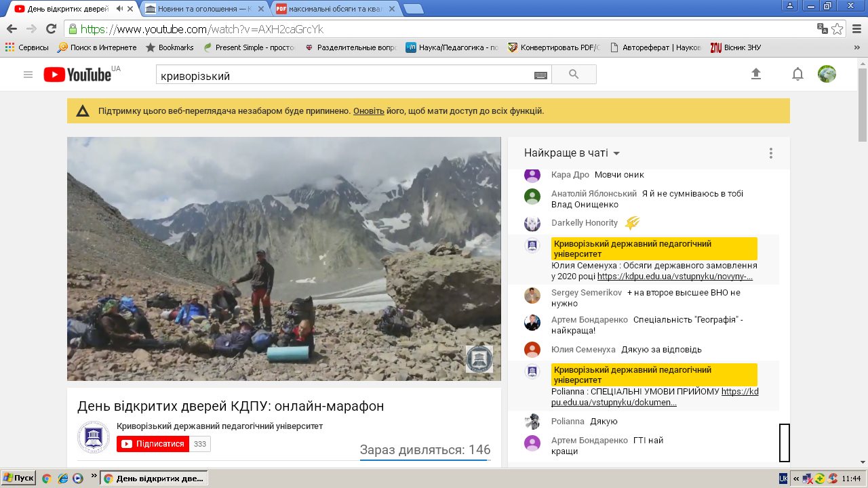Image resolution: width=868 pixels, height=488 pixels.
Task: Click channel watermark logo in video corner
Action: coord(479,359)
